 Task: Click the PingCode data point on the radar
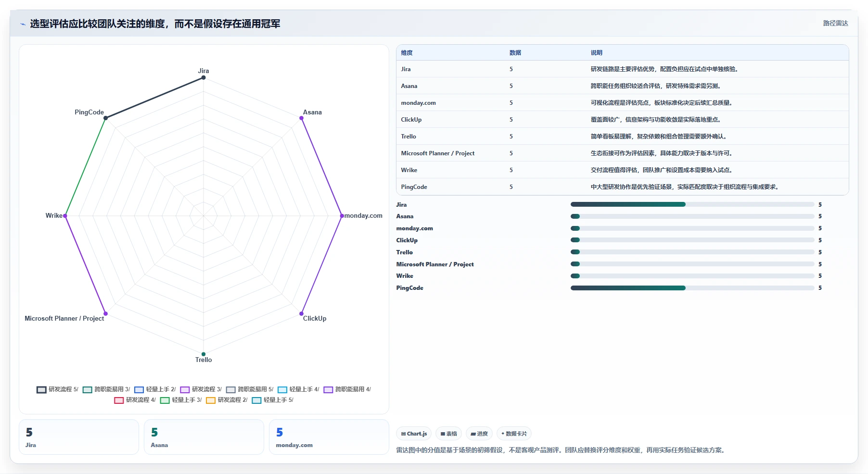106,118
